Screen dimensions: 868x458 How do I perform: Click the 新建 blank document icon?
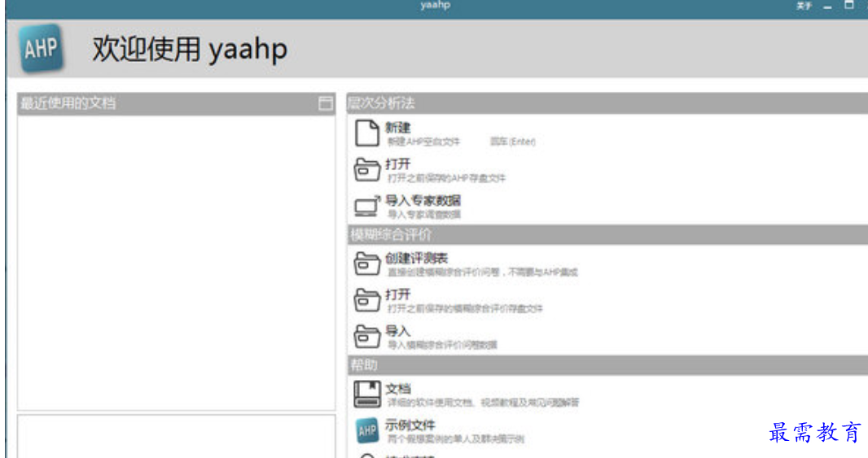click(x=366, y=133)
